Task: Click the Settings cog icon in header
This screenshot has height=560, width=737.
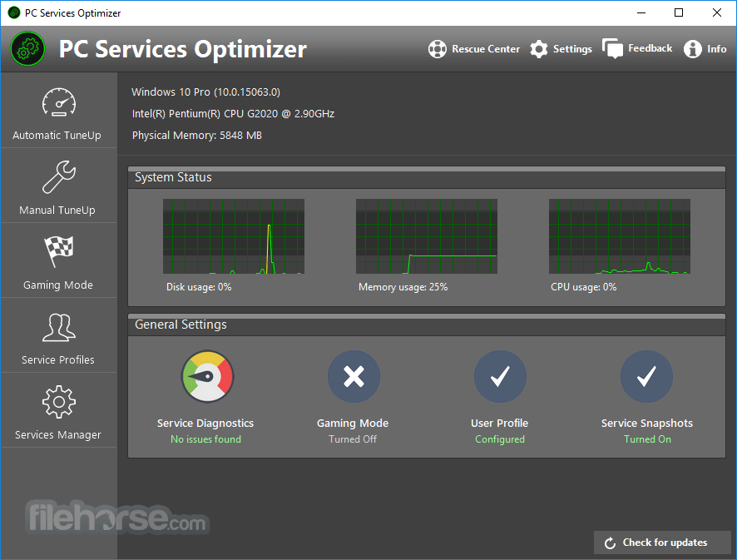Action: (x=539, y=49)
